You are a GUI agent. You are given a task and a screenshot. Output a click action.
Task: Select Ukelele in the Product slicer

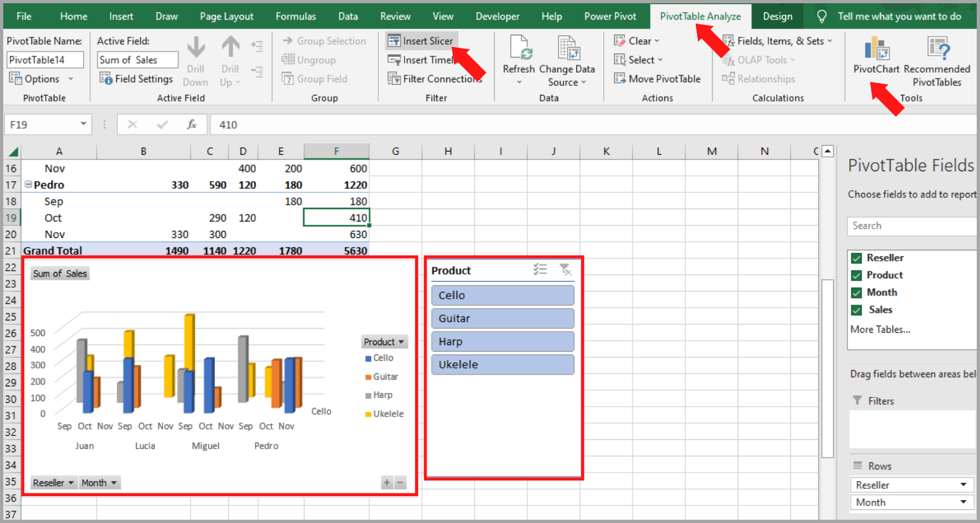[502, 364]
